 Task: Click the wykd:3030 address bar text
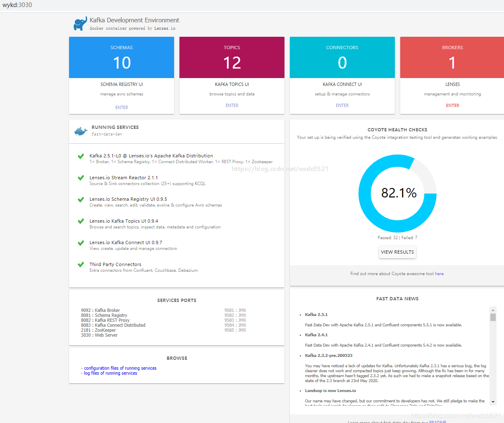[x=17, y=5]
